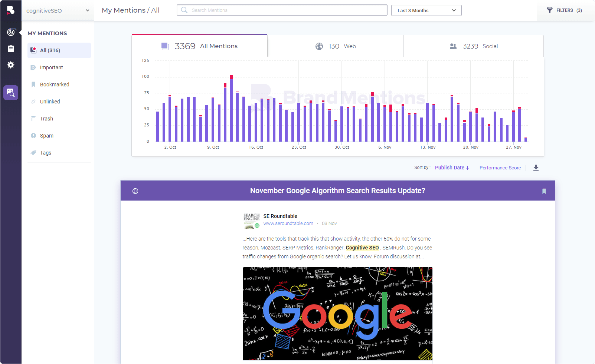The height and width of the screenshot is (364, 595).
Task: Click the BrandMentions logo
Action: point(11,10)
